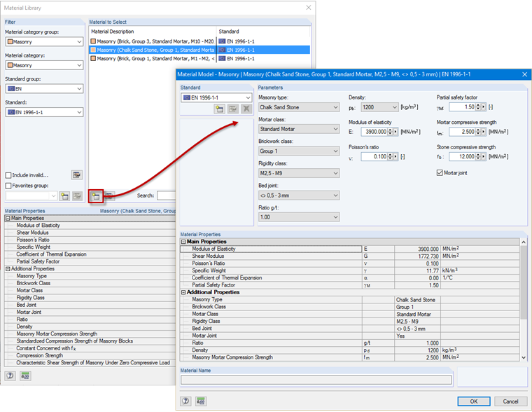Open help in the Material Model dialog
Screen dimensions: 532x412
click(x=185, y=401)
